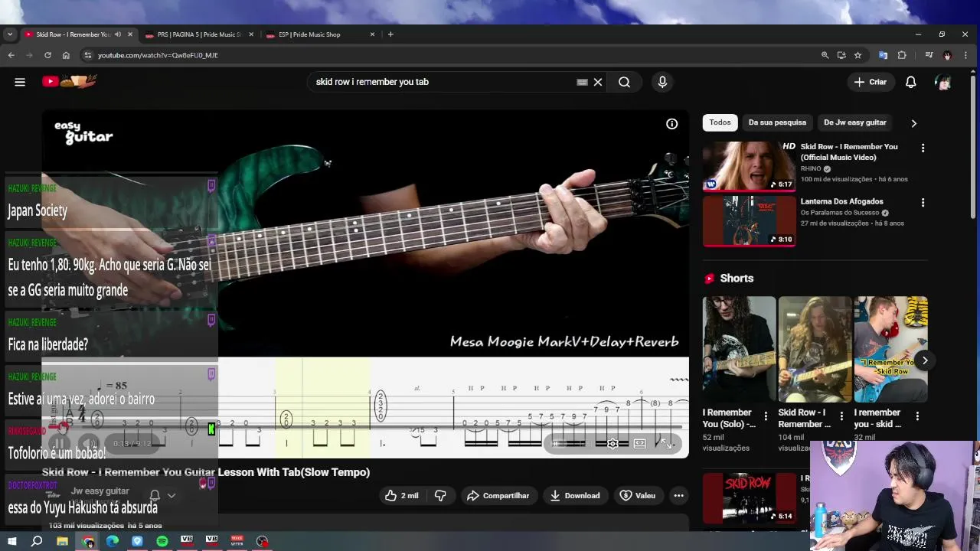The height and width of the screenshot is (551, 980).
Task: Click the Criar button
Action: tap(871, 82)
